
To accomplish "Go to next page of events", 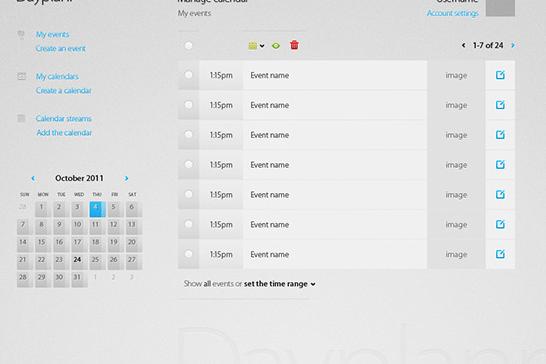I will tap(513, 45).
